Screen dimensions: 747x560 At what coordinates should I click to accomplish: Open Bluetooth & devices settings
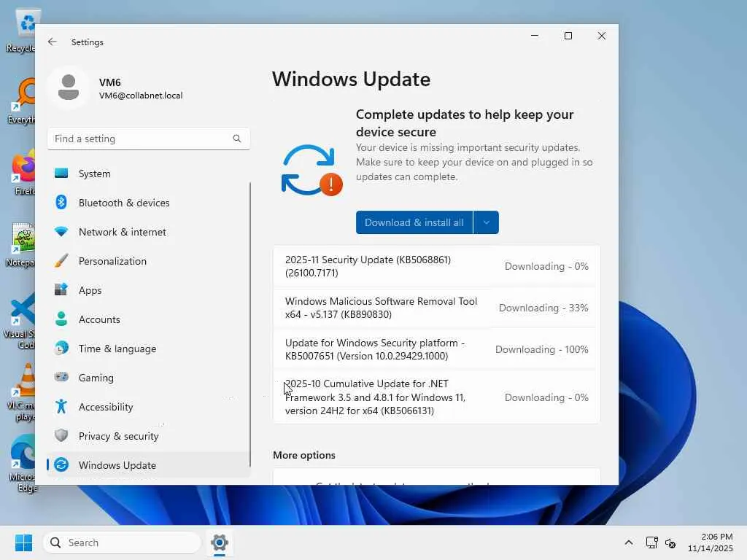(148, 203)
